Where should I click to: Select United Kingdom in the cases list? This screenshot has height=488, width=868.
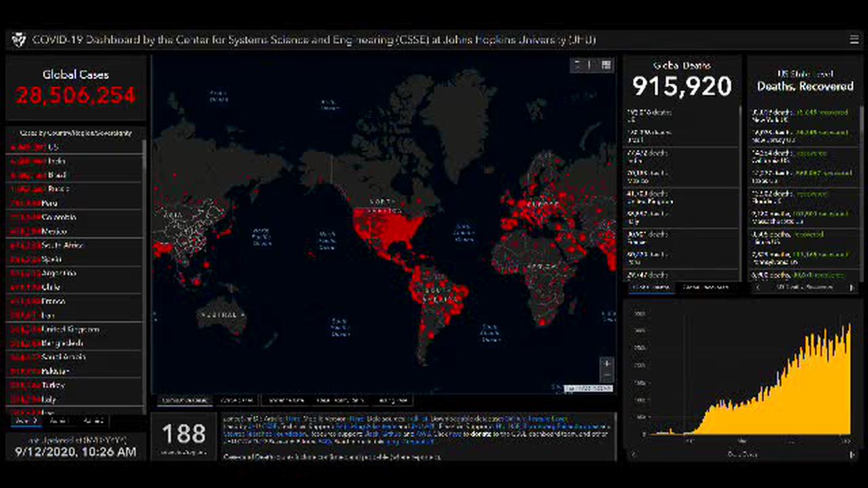click(x=75, y=330)
